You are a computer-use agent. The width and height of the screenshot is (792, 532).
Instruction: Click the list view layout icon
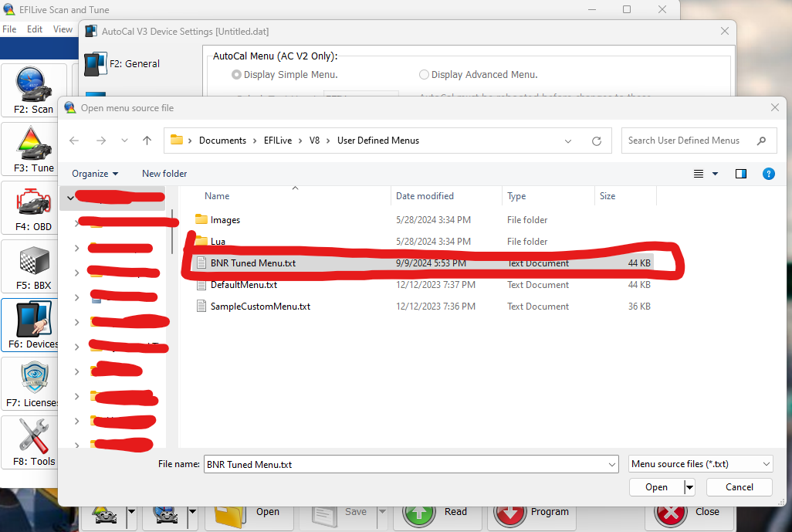pos(699,174)
